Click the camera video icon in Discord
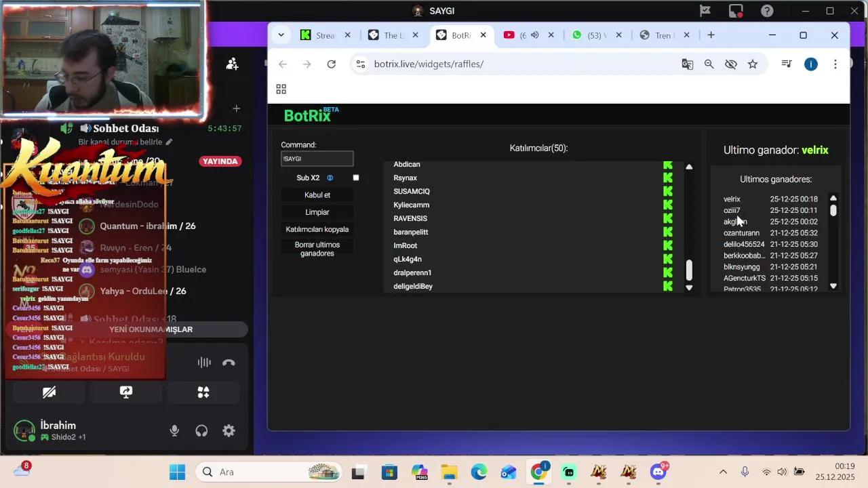Image resolution: width=868 pixels, height=488 pixels. 49,392
